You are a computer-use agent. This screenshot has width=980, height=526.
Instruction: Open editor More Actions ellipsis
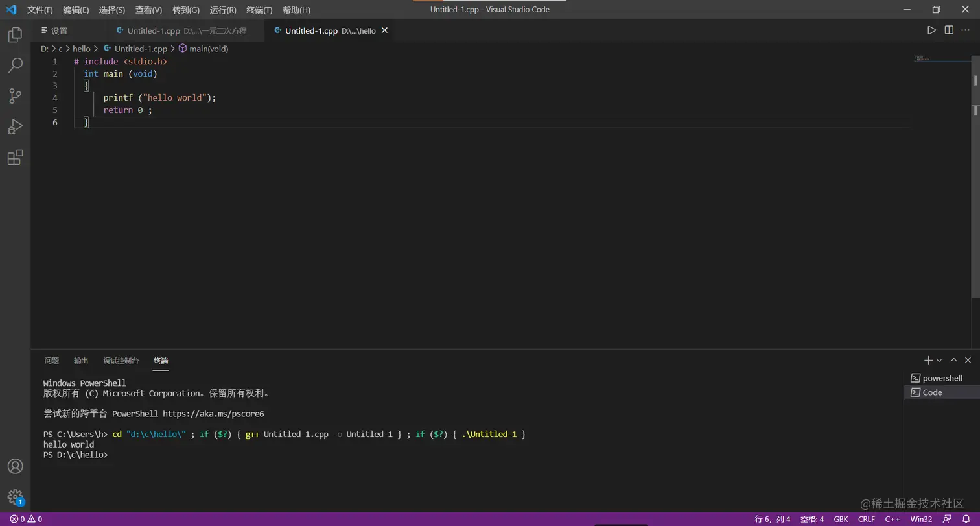point(966,30)
